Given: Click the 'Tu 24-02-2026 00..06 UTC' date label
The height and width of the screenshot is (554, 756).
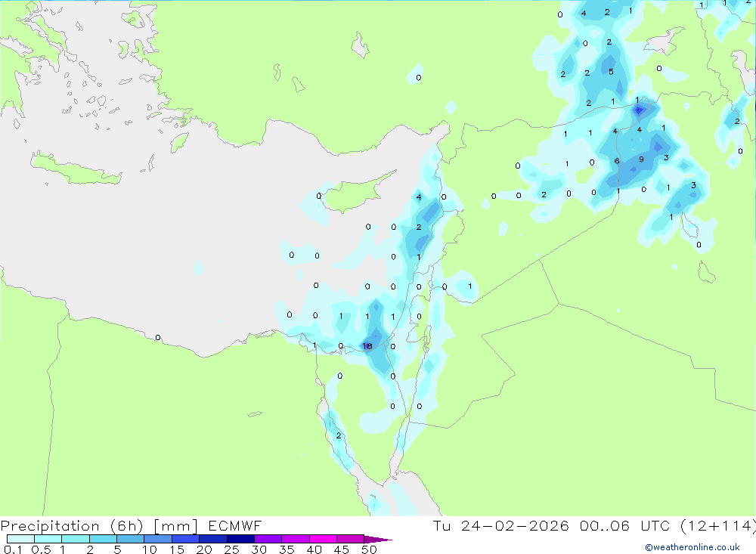Looking at the screenshot, I should click(553, 526).
